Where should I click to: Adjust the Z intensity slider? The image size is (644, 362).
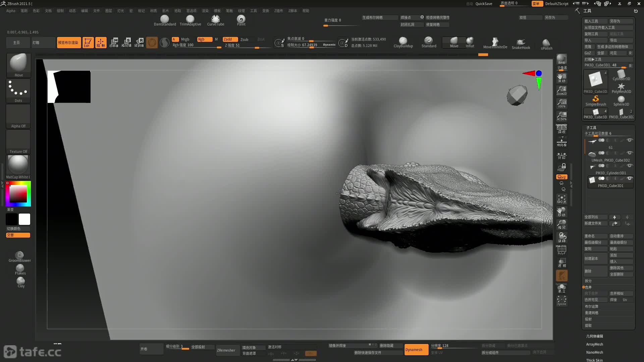pyautogui.click(x=247, y=46)
